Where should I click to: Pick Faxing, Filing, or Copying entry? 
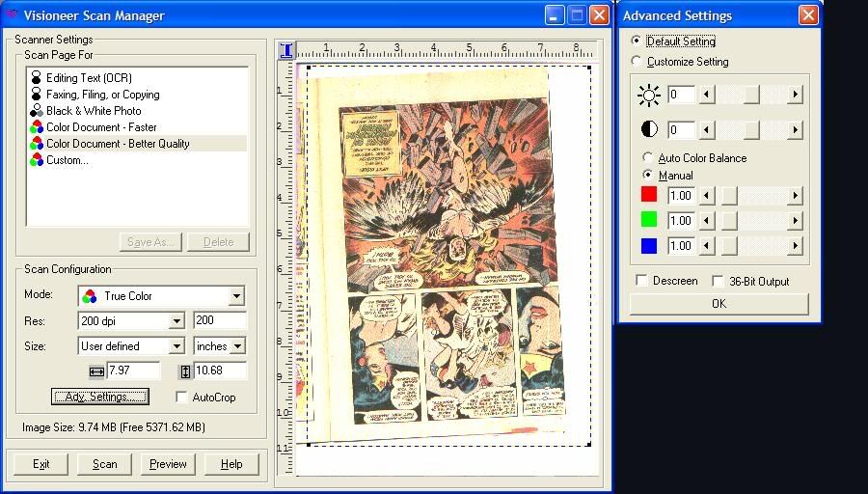click(x=102, y=95)
